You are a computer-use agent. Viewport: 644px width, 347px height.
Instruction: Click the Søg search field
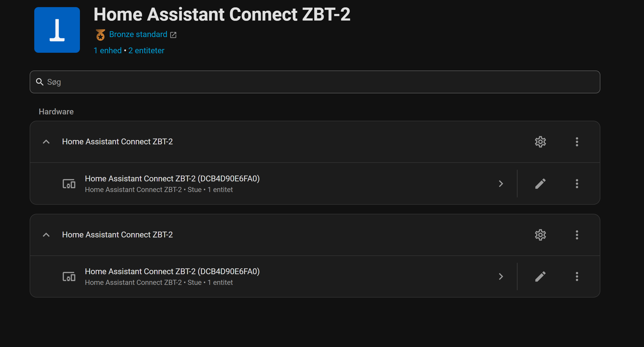tap(315, 82)
